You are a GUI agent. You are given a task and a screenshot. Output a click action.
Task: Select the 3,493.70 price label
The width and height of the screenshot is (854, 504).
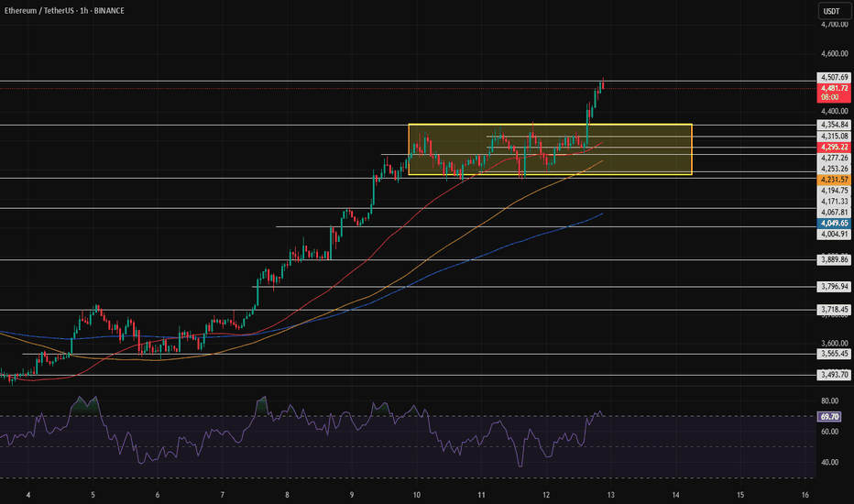pyautogui.click(x=834, y=375)
